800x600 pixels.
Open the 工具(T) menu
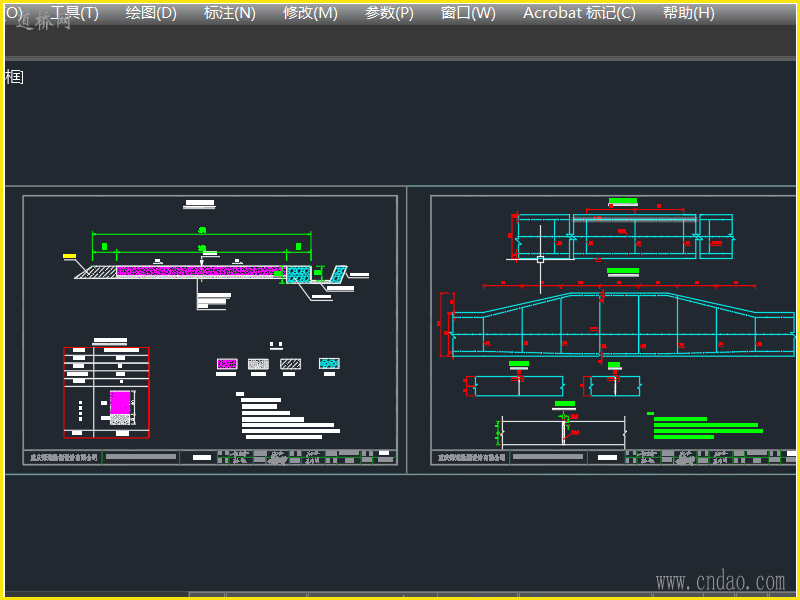tap(74, 13)
